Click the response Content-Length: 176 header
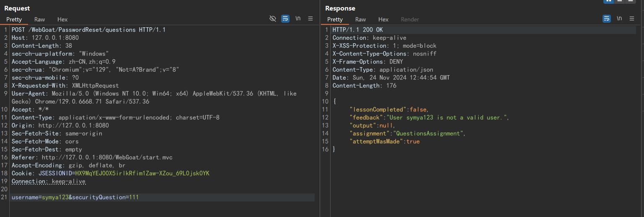 pyautogui.click(x=364, y=86)
